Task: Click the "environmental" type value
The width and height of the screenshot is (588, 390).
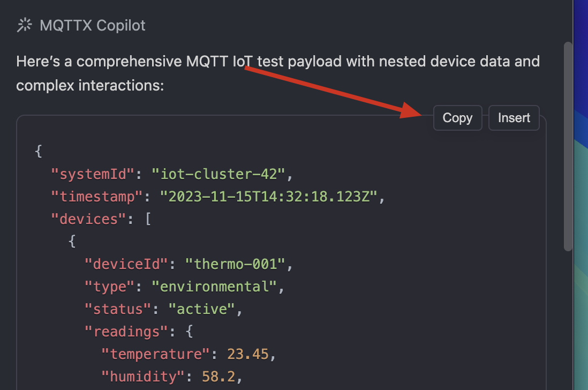Action: click(x=214, y=287)
